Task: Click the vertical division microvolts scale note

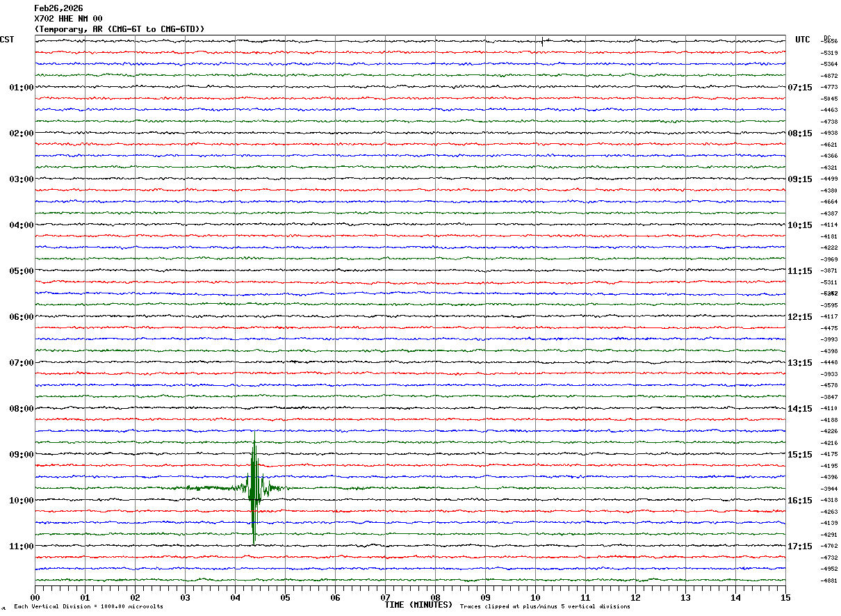Action: [x=88, y=607]
